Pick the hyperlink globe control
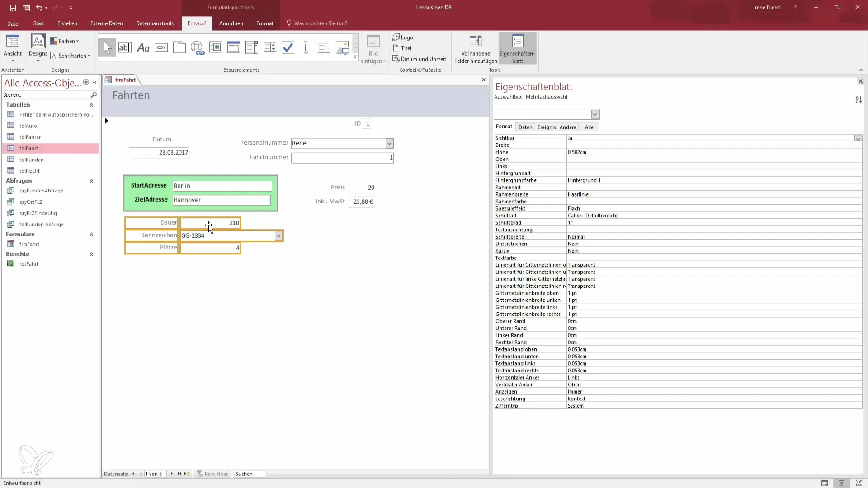 pyautogui.click(x=197, y=47)
